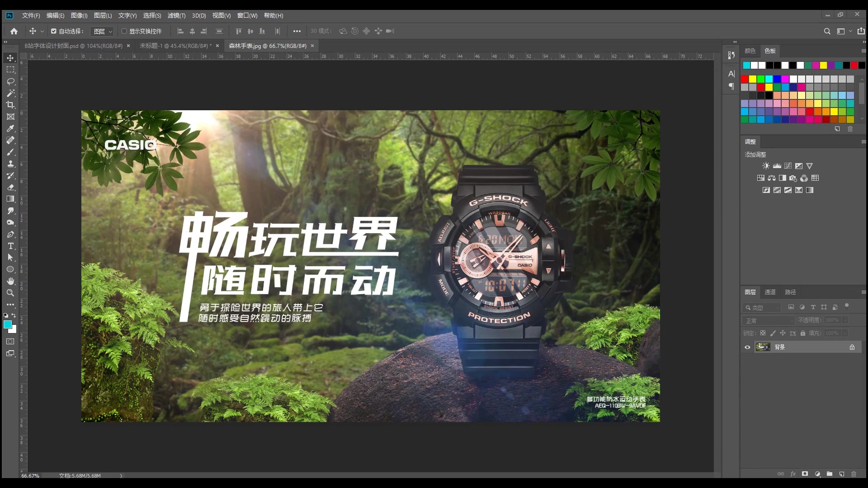Click the align horizontal centers button
The width and height of the screenshot is (868, 488).
point(192,31)
